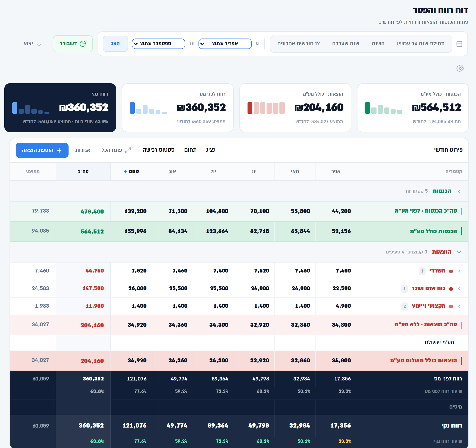Click the ספט column header
The image size is (476, 448).
click(131, 171)
